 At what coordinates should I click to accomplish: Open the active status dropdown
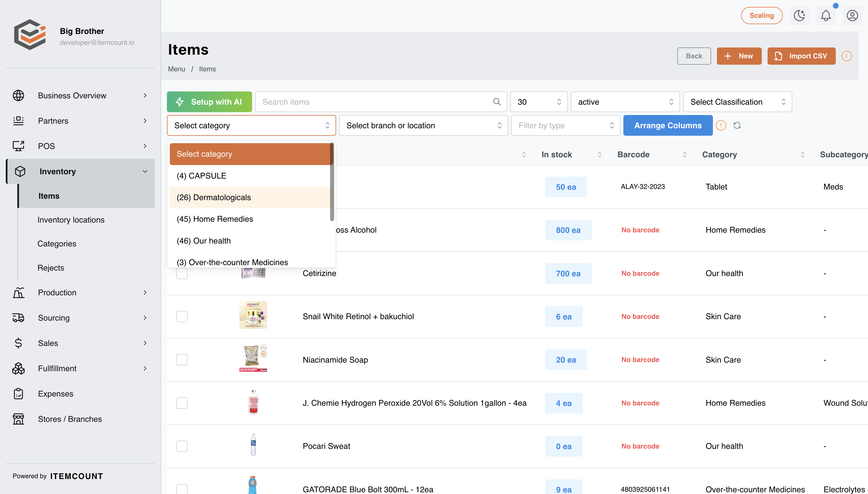625,102
